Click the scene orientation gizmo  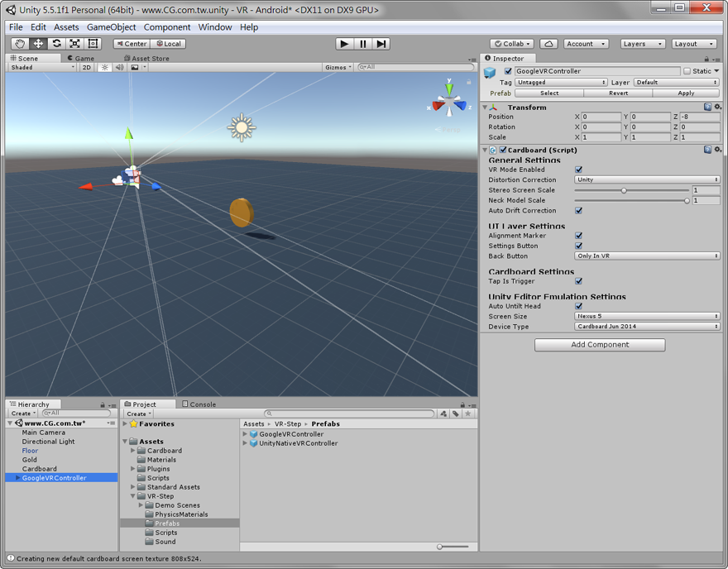click(449, 102)
